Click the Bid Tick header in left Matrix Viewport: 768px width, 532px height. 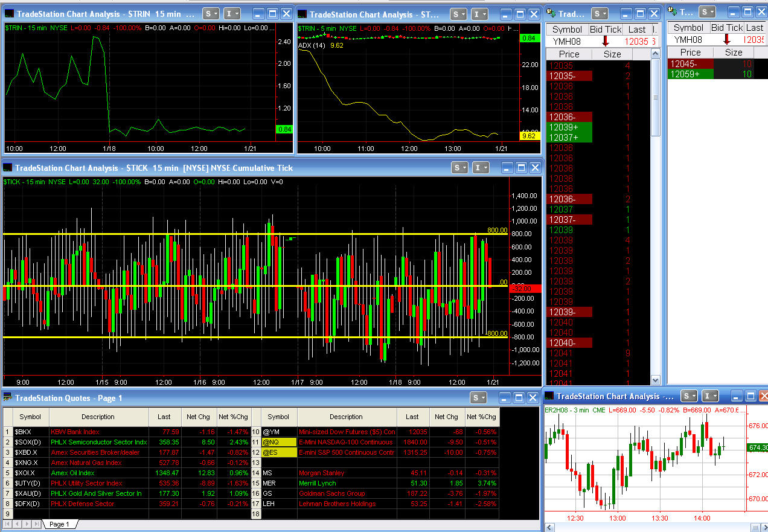tap(606, 29)
